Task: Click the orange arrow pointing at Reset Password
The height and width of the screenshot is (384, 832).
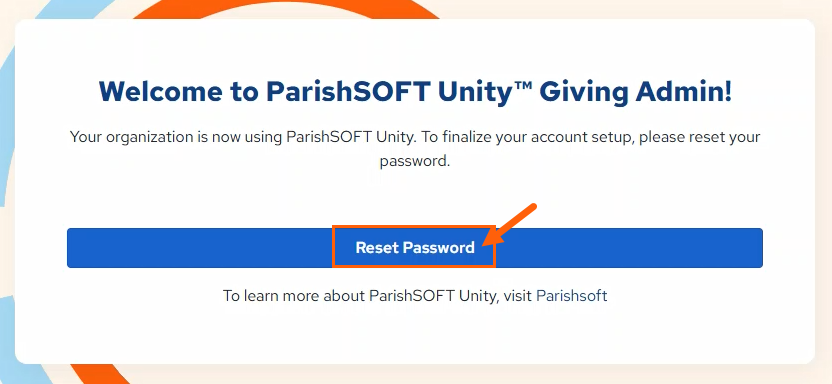Action: (509, 225)
